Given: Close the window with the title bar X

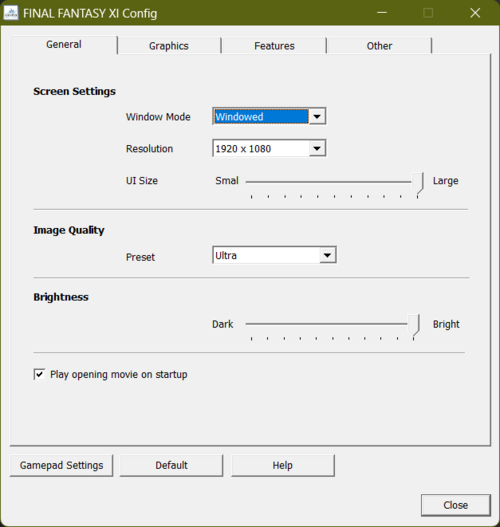Looking at the screenshot, I should point(475,13).
